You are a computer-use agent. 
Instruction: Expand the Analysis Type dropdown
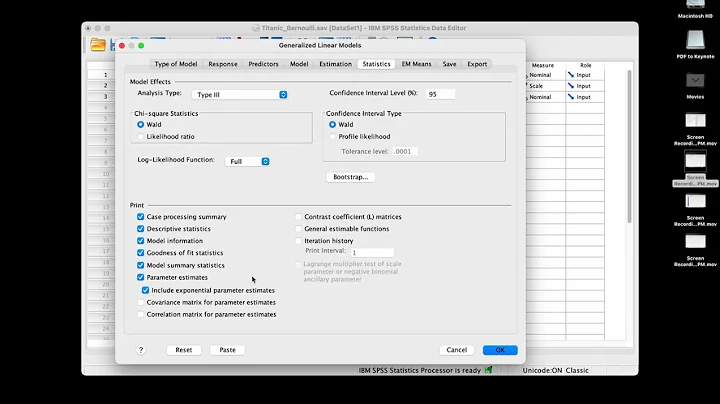(240, 95)
